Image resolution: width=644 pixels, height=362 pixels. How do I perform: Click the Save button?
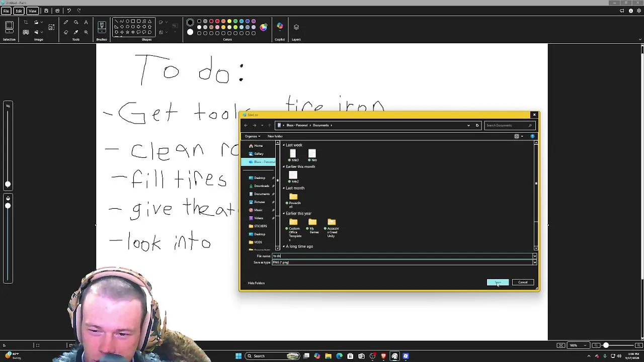(498, 283)
